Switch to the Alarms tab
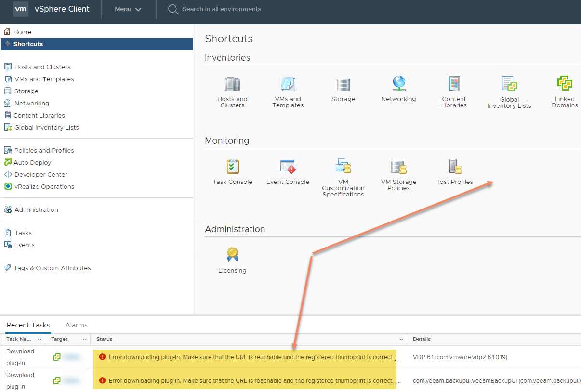The image size is (581, 392). [77, 325]
